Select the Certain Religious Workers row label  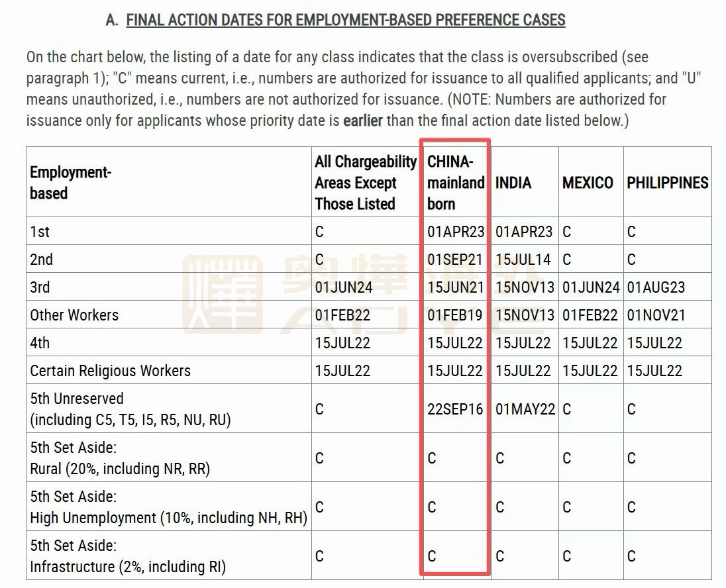110,371
